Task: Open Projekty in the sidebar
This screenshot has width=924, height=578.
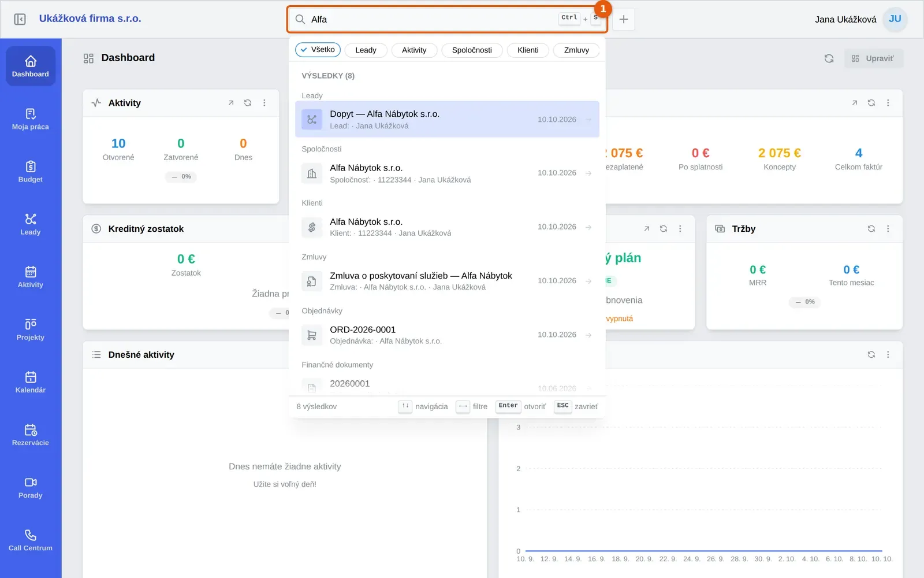Action: click(31, 329)
